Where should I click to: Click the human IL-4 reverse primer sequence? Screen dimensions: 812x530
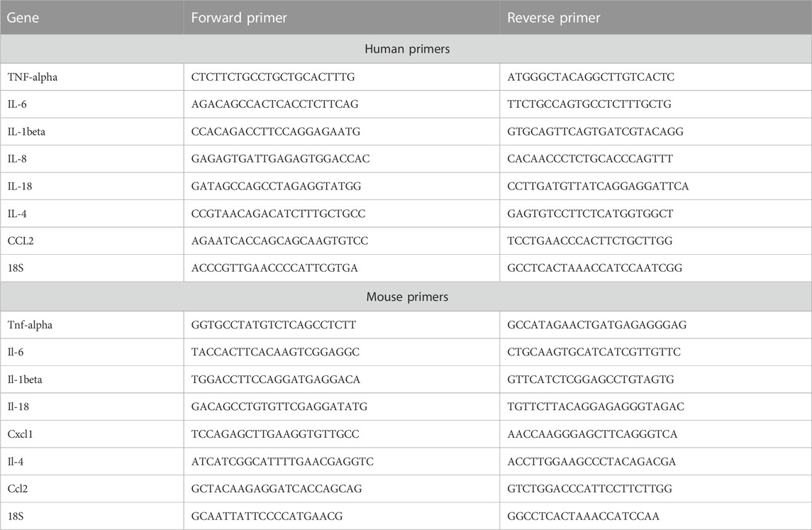pos(590,214)
